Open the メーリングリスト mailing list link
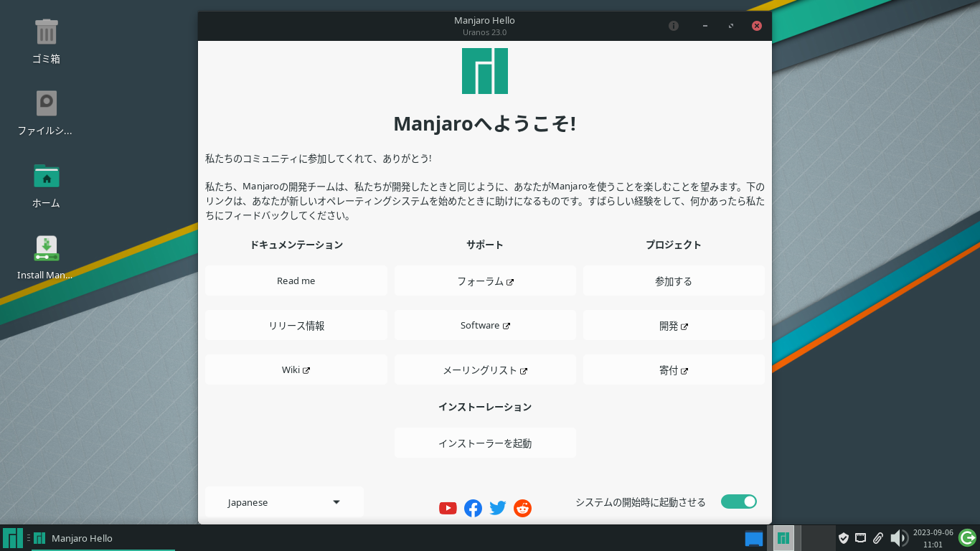This screenshot has width=980, height=551. tap(485, 369)
